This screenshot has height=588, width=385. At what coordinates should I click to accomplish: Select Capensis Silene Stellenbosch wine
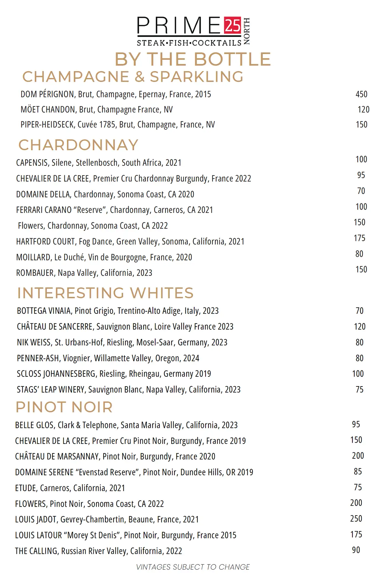click(x=99, y=163)
